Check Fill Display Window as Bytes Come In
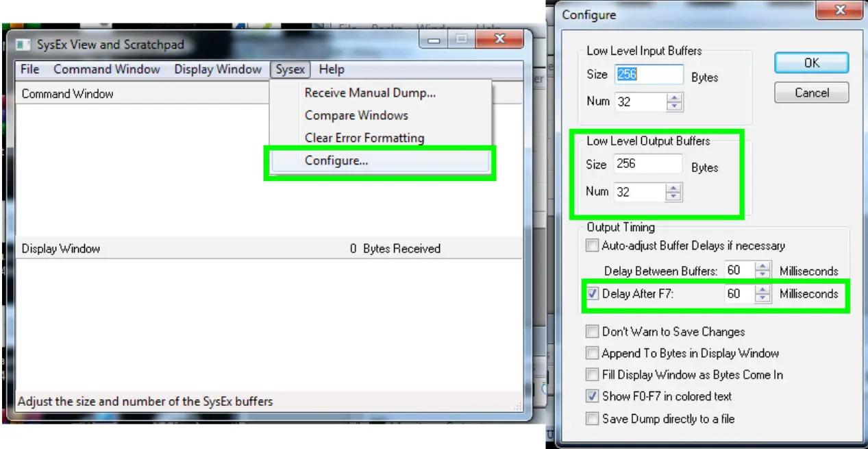The height and width of the screenshot is (449, 868). (x=592, y=374)
